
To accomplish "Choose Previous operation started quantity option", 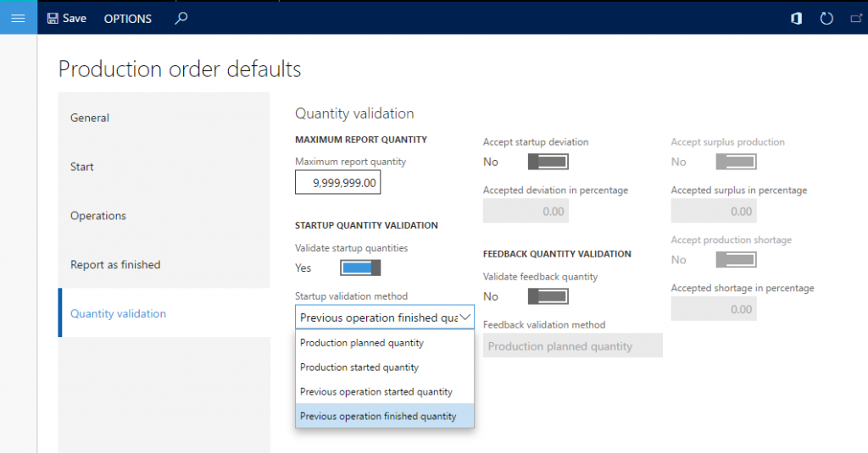I will (x=385, y=391).
